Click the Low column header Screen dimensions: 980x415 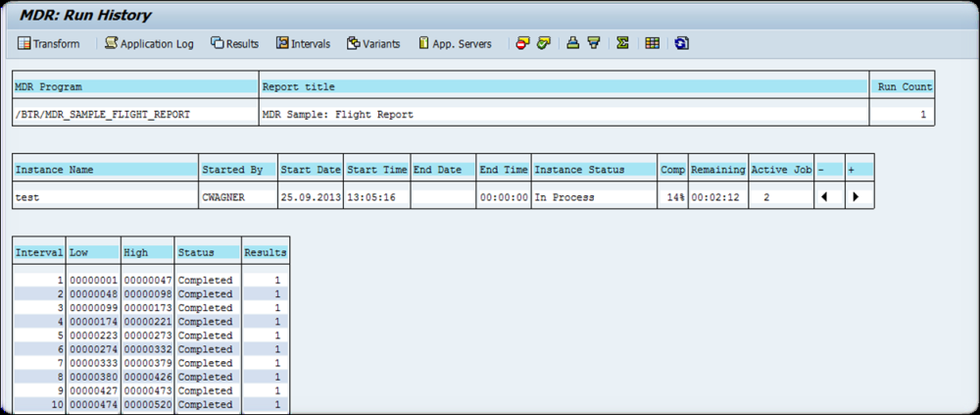(x=93, y=252)
